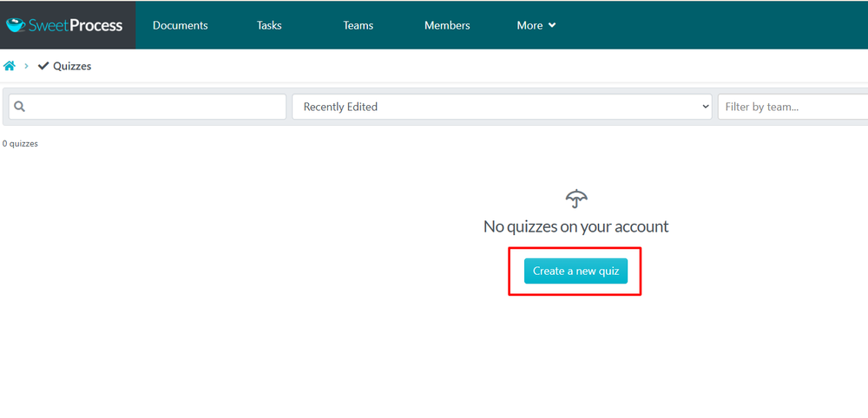Navigate to the Teams section
The height and width of the screenshot is (418, 868).
(x=358, y=25)
